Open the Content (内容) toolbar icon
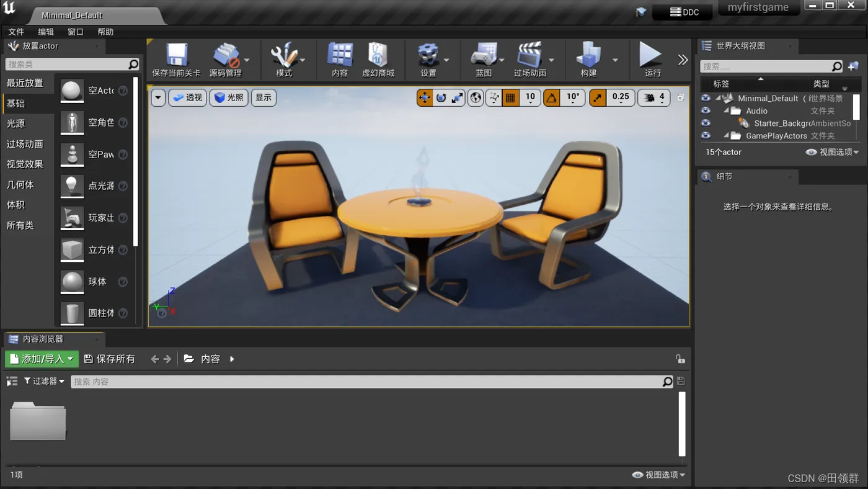 click(x=340, y=55)
